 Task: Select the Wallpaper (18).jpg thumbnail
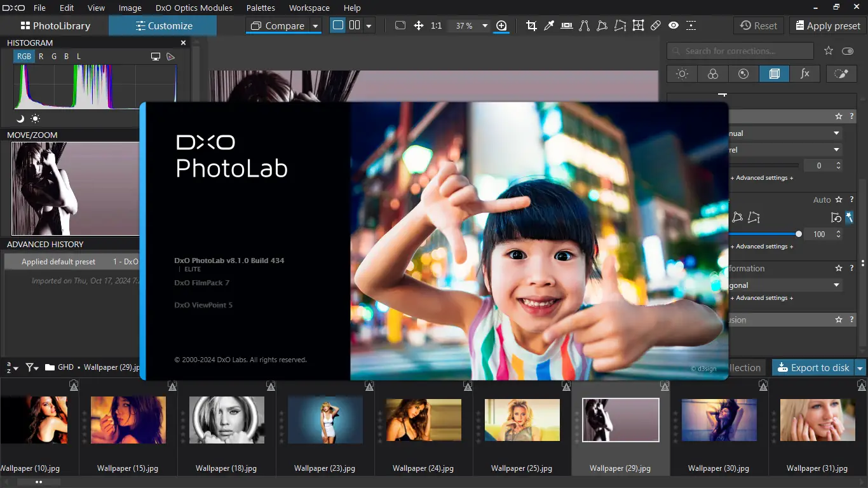226,420
